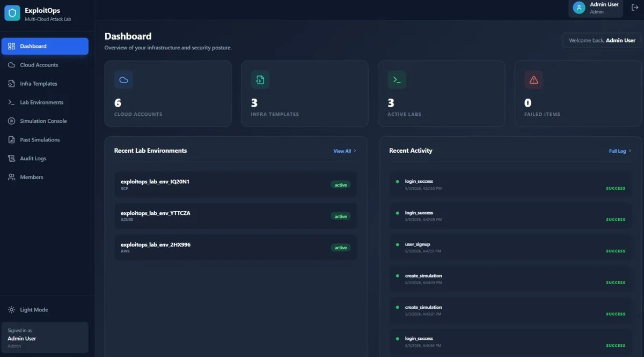Click the Audit Logs scroll icon in sidebar
The height and width of the screenshot is (357, 644).
click(x=12, y=159)
